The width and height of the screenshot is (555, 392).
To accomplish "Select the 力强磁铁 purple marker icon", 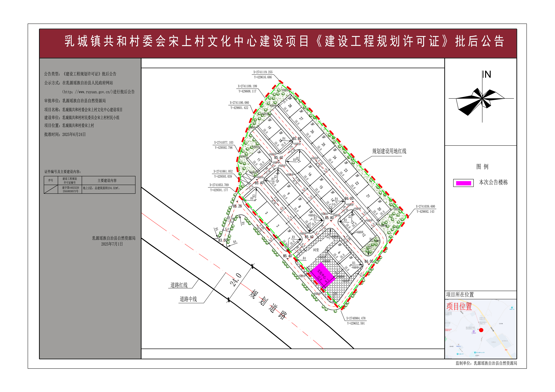I will tap(474, 331).
